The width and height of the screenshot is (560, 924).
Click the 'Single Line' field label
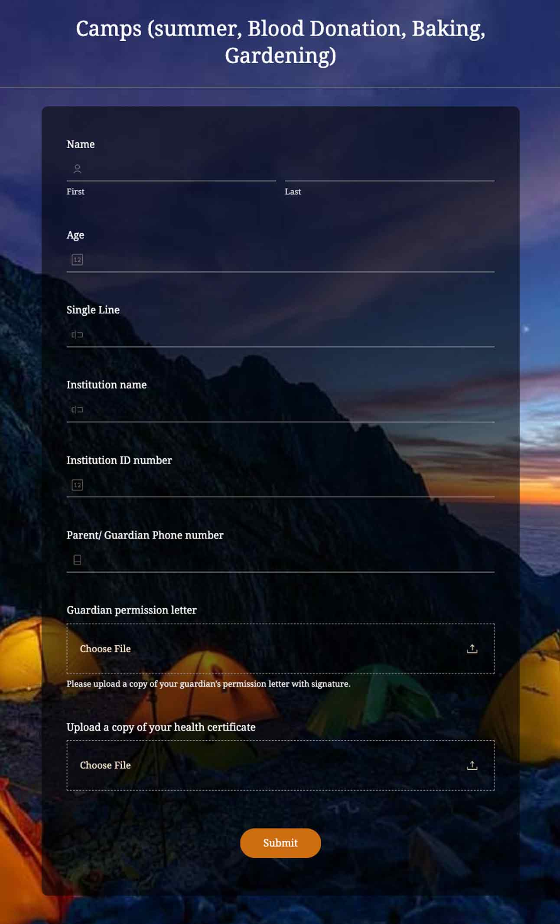click(93, 310)
